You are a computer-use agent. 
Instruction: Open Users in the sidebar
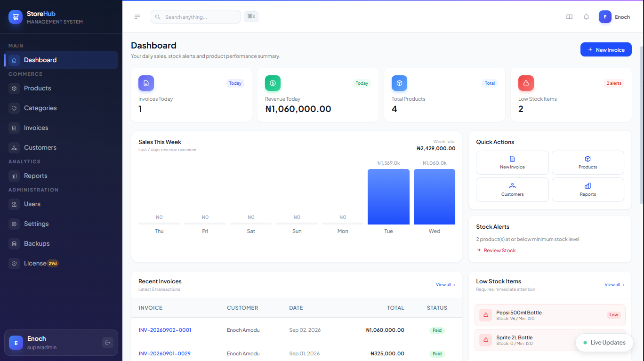tap(61, 204)
